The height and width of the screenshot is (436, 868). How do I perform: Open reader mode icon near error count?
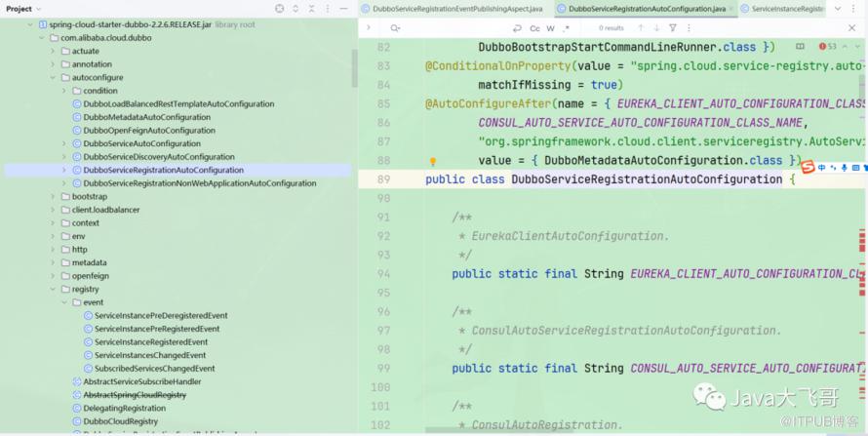click(800, 47)
